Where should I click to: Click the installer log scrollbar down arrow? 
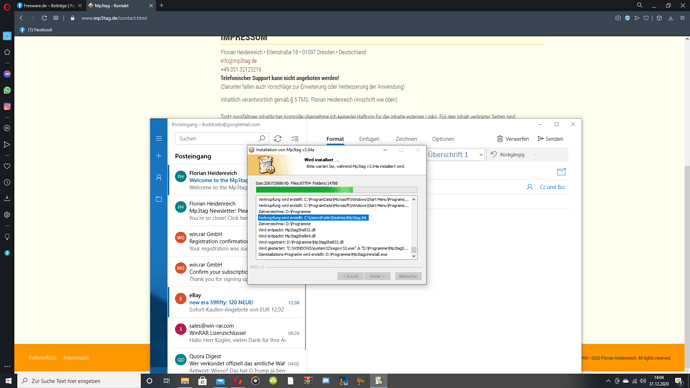coord(414,256)
